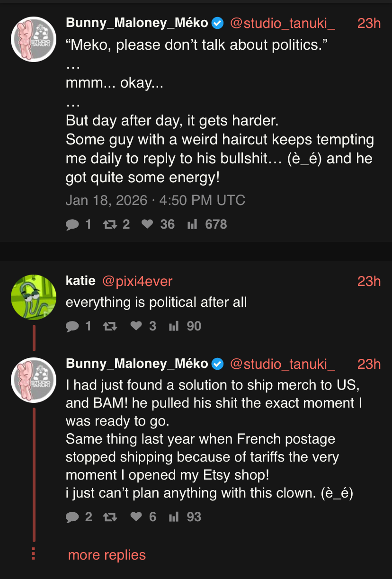392x579 pixels.
Task: Open the Jan 18, 2026 timestamp link
Action: (x=155, y=200)
